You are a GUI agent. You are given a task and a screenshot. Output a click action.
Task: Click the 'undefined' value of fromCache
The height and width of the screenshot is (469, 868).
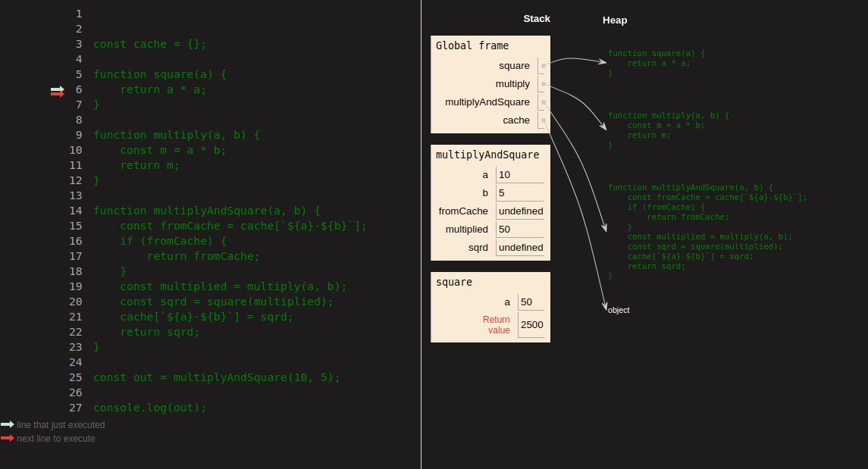coord(520,211)
